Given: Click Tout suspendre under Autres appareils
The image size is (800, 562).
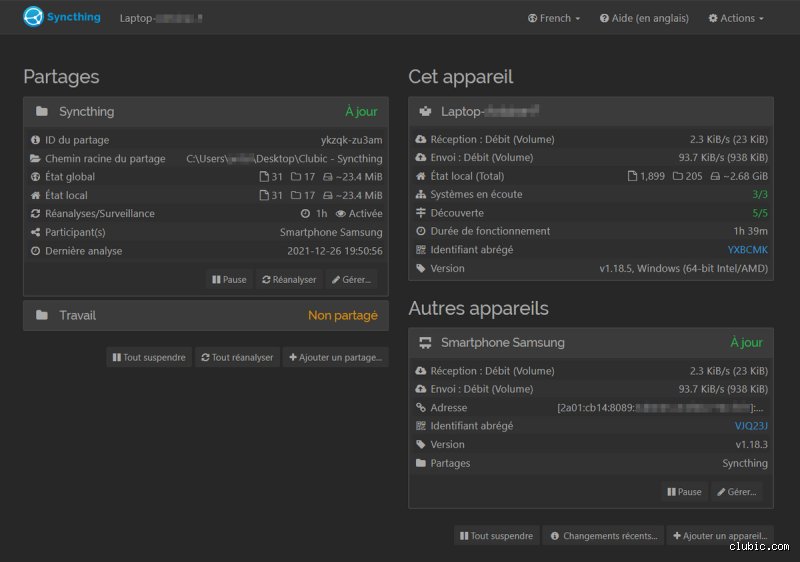Looking at the screenshot, I should pyautogui.click(x=496, y=536).
